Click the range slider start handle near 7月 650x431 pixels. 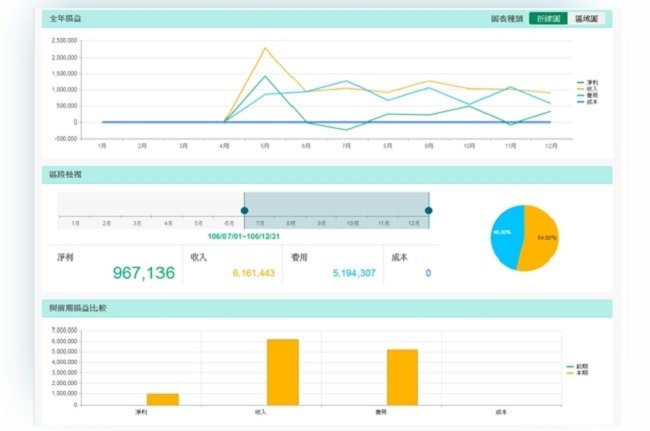[245, 211]
